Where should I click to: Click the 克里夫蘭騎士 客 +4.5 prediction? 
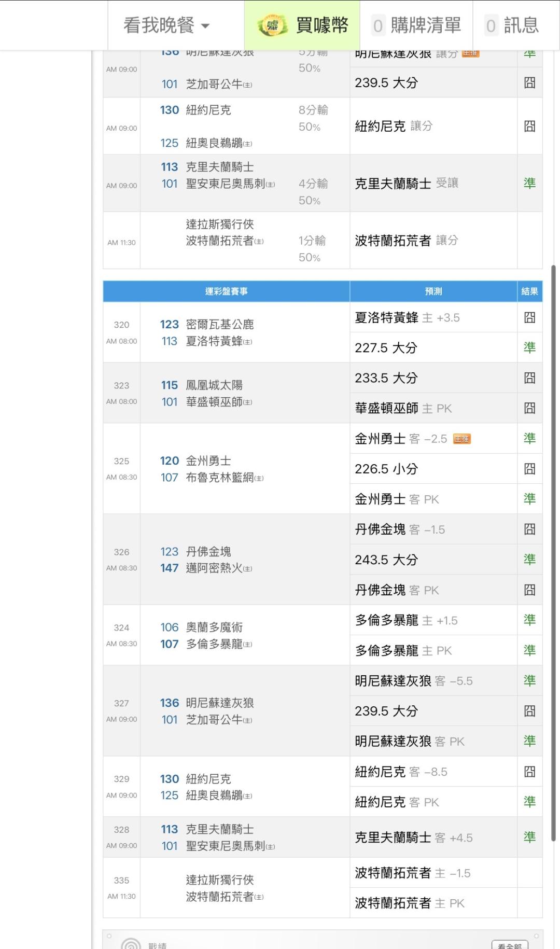413,838
